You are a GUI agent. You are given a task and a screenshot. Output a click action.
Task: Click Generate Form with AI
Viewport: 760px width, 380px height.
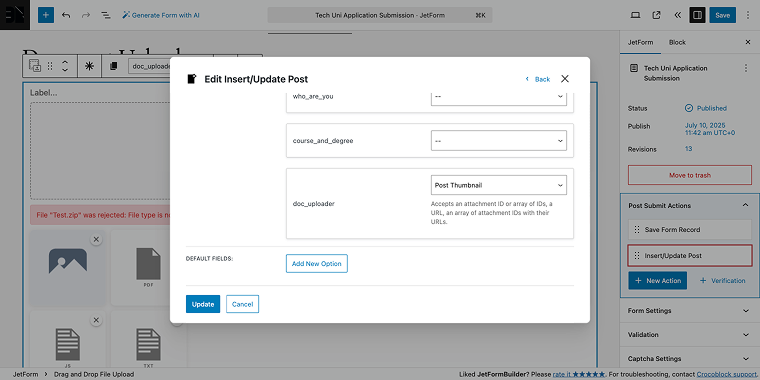160,15
